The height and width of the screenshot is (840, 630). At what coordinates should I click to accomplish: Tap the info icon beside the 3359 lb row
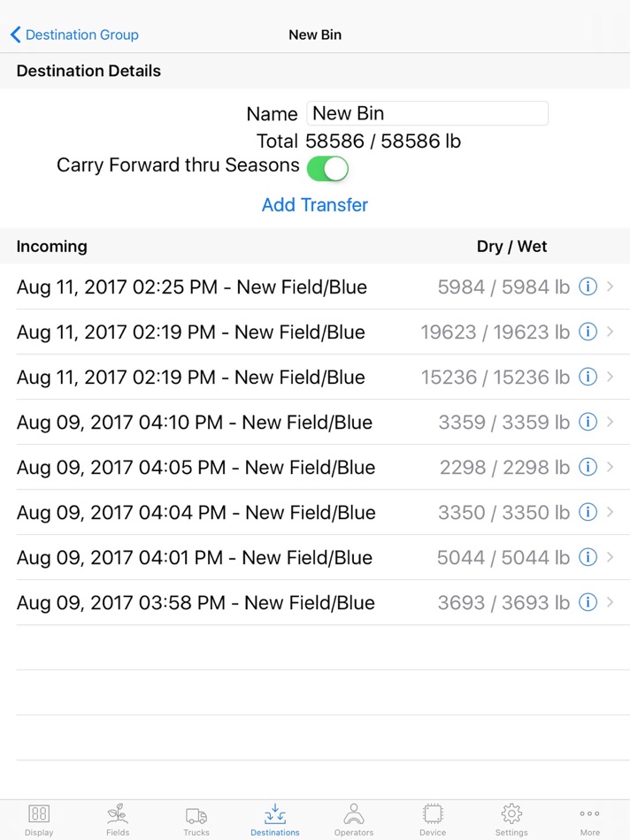click(x=587, y=422)
